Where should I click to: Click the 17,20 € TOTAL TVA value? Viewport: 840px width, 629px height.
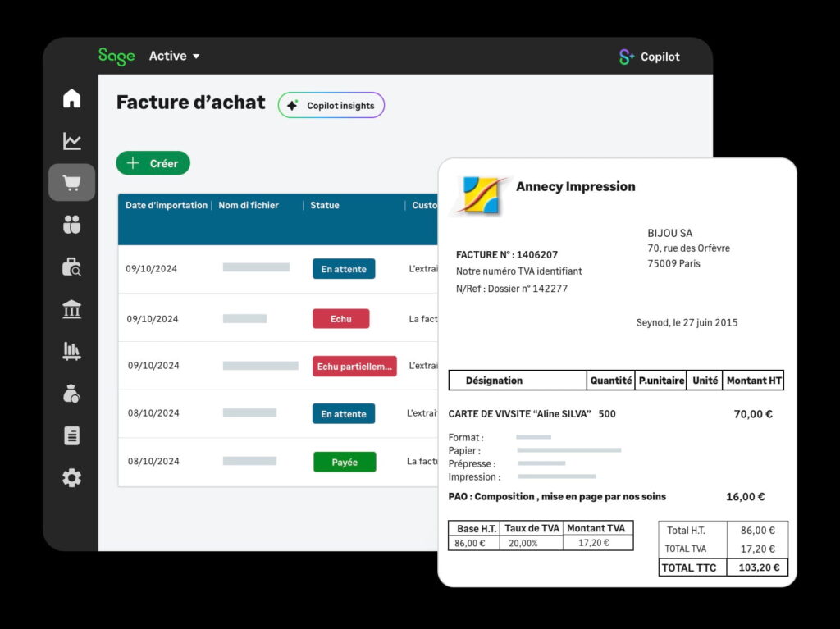(757, 549)
